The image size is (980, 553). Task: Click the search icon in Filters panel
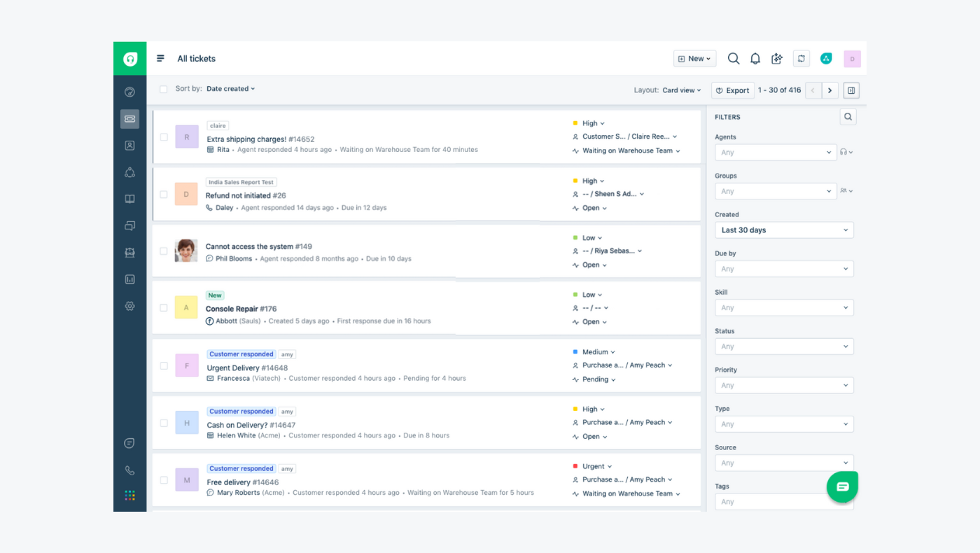coord(848,117)
